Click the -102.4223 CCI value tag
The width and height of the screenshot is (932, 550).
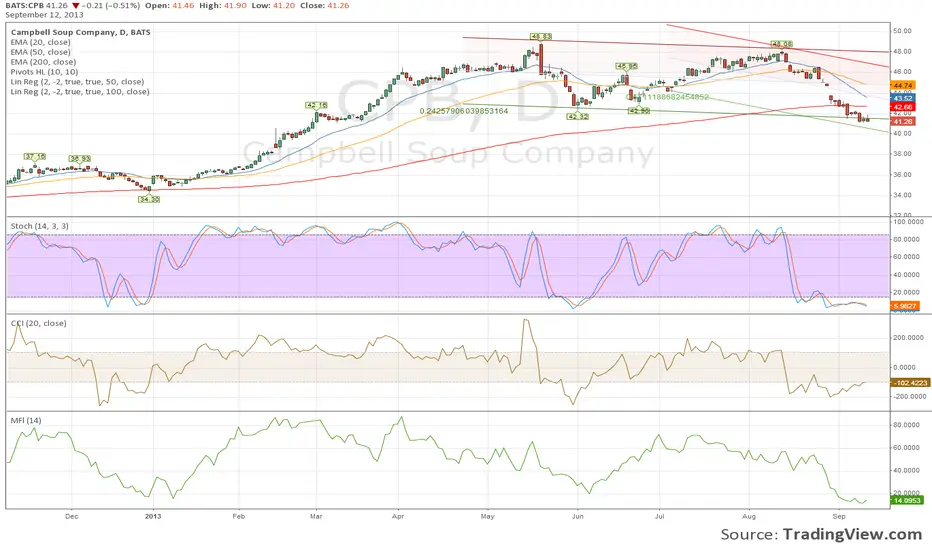click(910, 383)
